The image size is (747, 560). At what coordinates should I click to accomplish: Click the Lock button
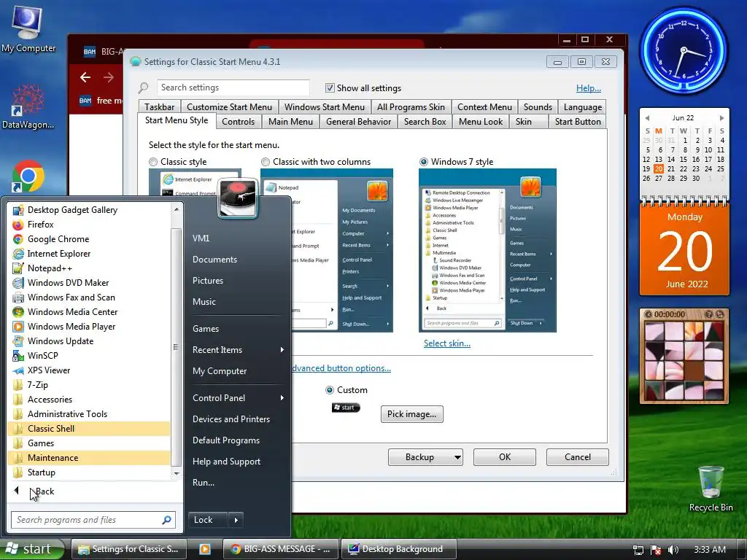coord(208,520)
